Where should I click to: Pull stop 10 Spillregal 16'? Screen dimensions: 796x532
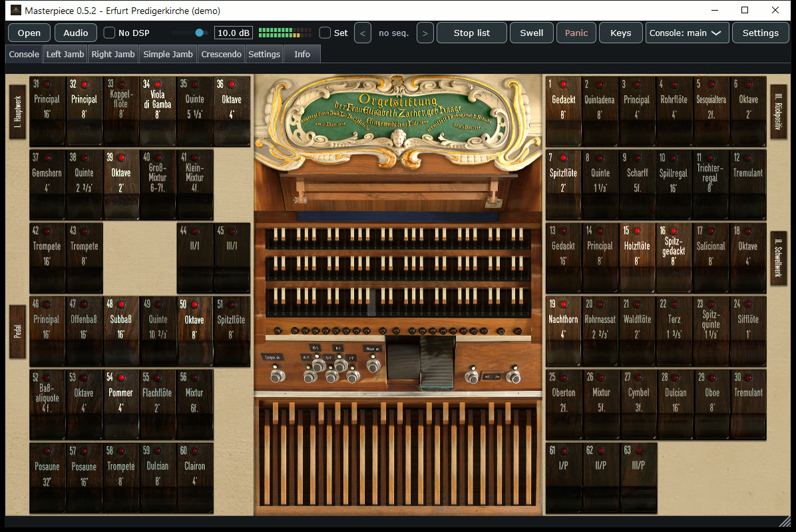pyautogui.click(x=674, y=185)
